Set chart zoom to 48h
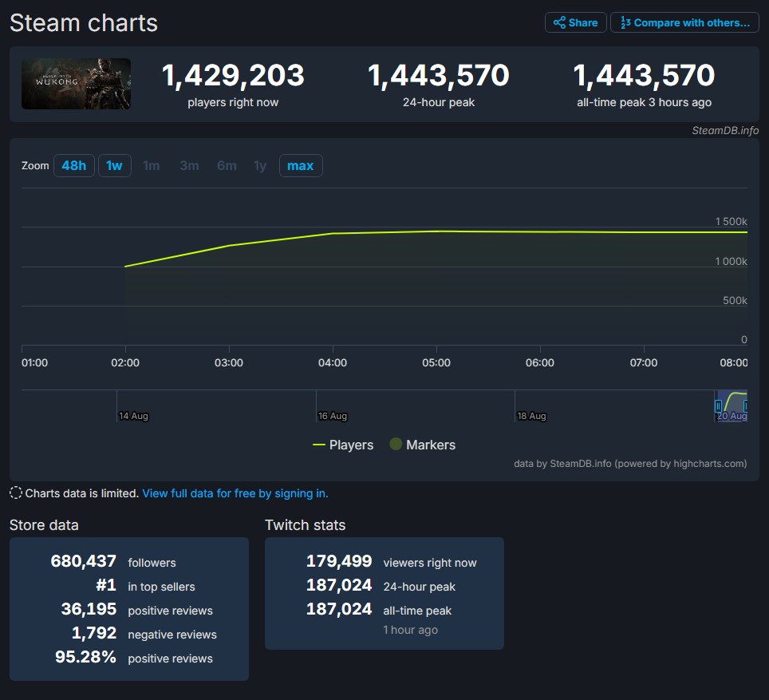This screenshot has width=769, height=700. (x=74, y=165)
